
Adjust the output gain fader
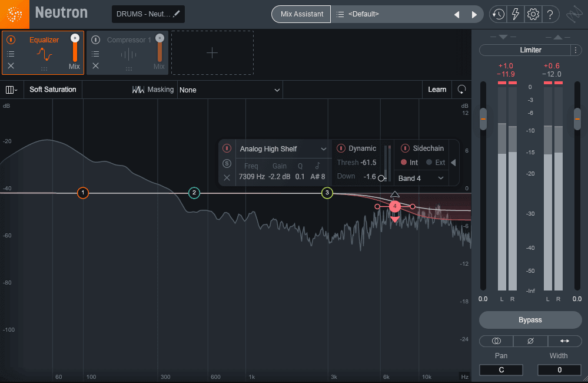(577, 118)
